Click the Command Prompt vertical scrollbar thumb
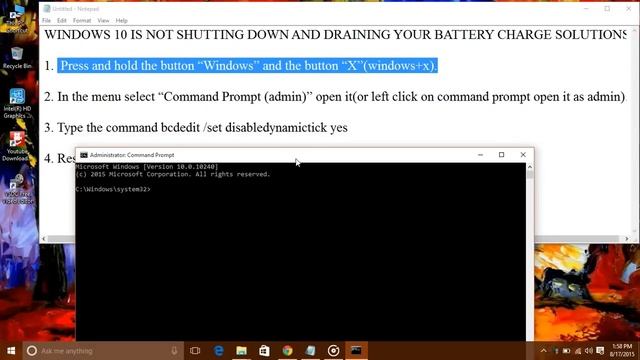This screenshot has width=640, height=360. pyautogui.click(x=530, y=175)
